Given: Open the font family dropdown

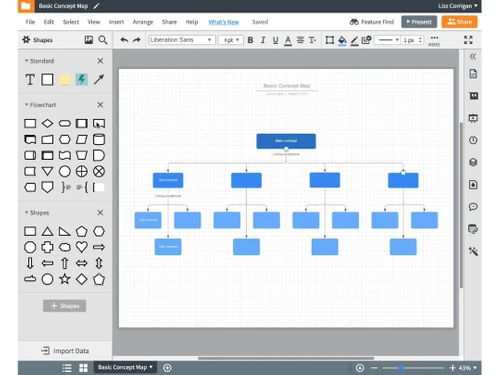Looking at the screenshot, I should (182, 40).
